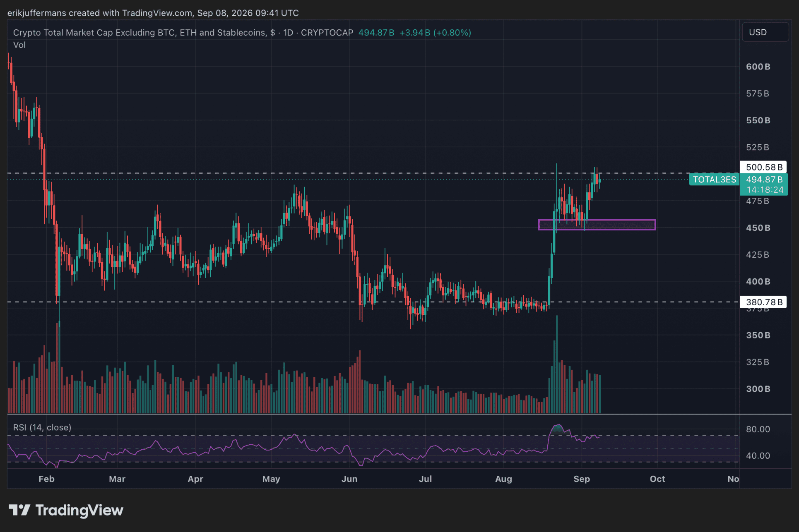Click the 525 B price axis label
The image size is (799, 532).
point(758,147)
